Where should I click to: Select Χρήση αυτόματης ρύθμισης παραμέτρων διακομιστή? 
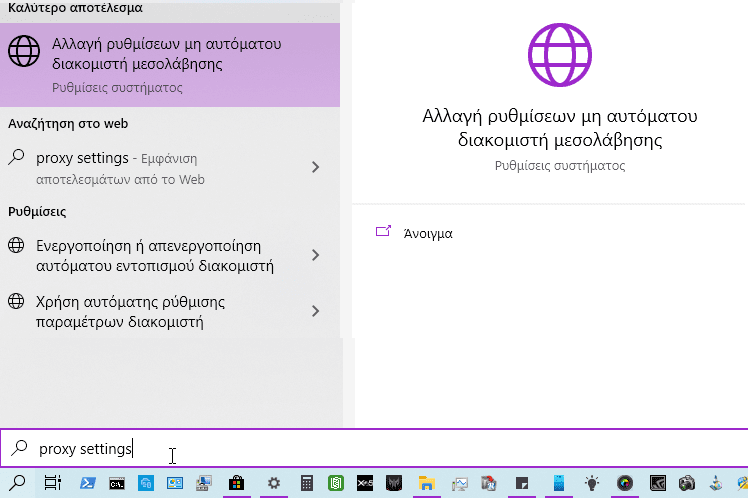(170, 311)
